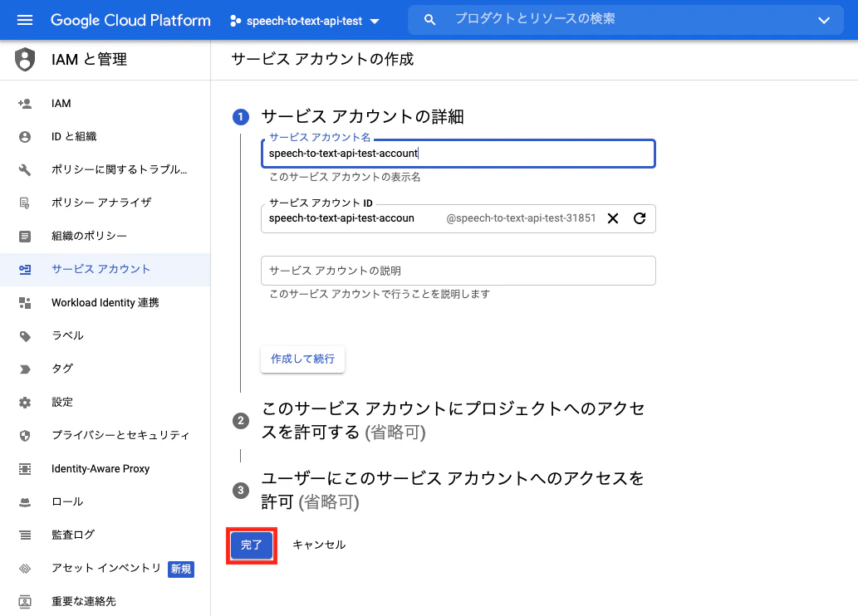The width and height of the screenshot is (858, 616).
Task: Click the ロール hat icon
Action: [x=25, y=502]
